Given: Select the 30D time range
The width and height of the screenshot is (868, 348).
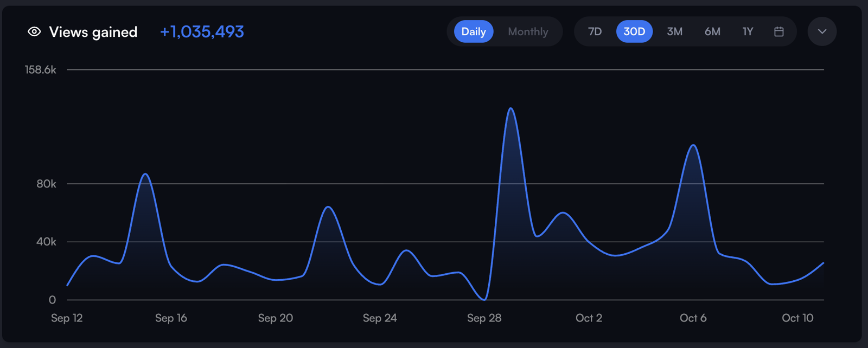Looking at the screenshot, I should pos(634,31).
